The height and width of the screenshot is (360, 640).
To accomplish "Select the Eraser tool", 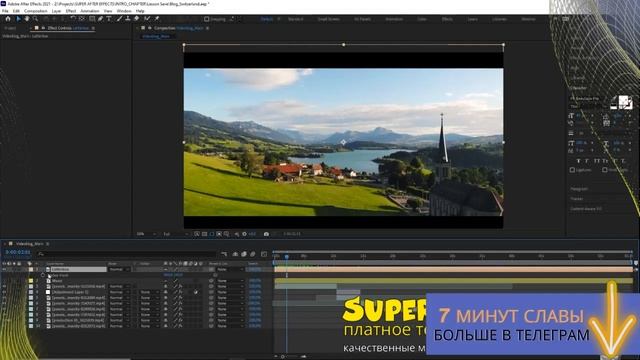I will point(137,19).
